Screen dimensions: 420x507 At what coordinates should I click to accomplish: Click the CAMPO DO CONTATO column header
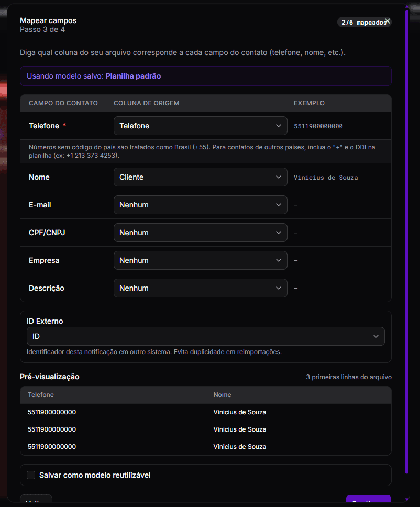click(63, 103)
